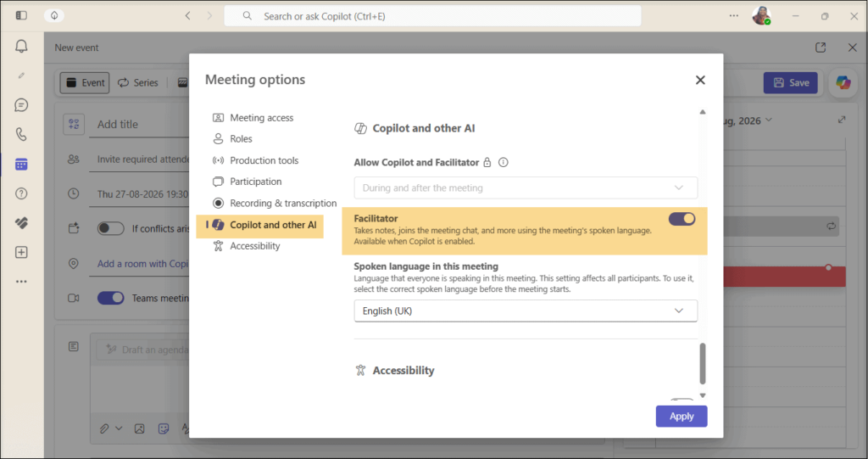Open Calendar icon in left sidebar
Screen dimensions: 868x459
(x=21, y=164)
